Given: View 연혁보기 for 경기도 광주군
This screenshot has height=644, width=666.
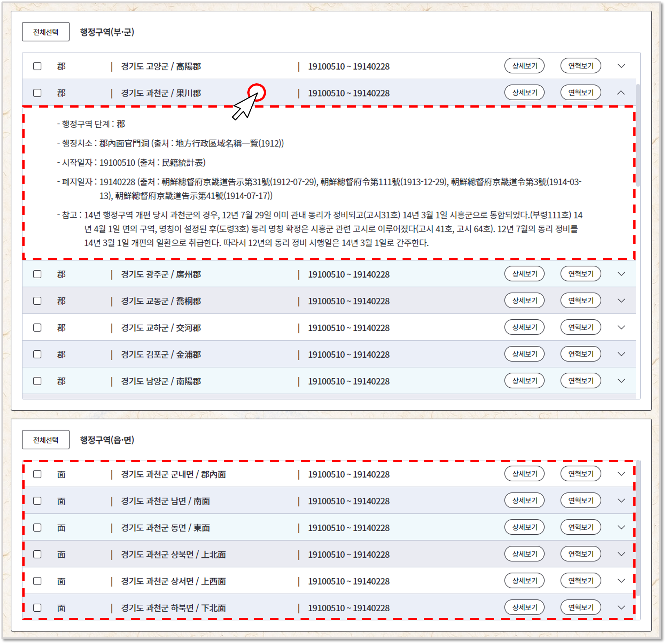Looking at the screenshot, I should (x=581, y=274).
